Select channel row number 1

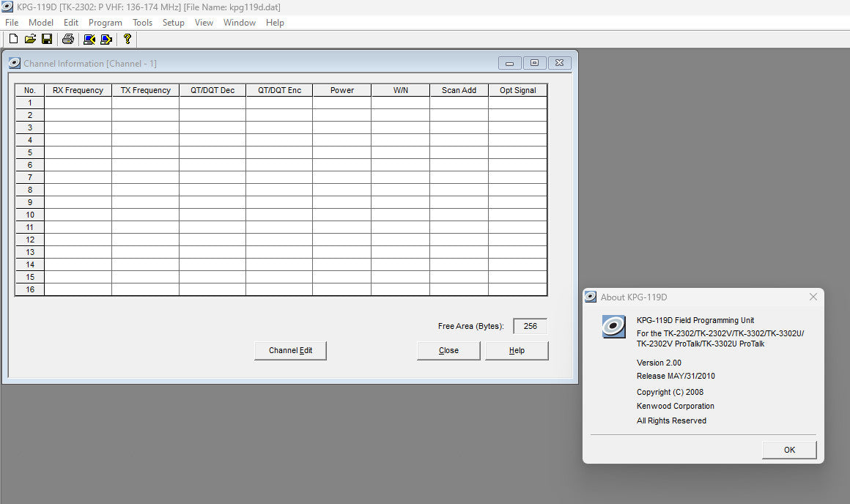tap(30, 103)
